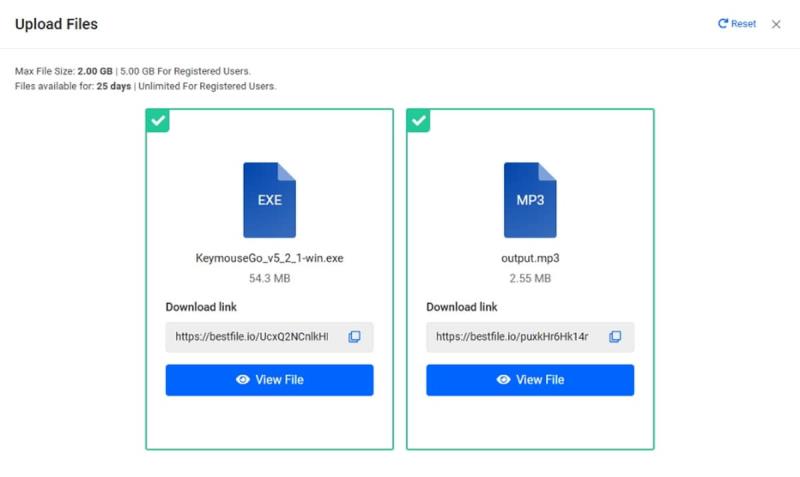View the KeymouseGo exe file
This screenshot has height=477, width=800.
tap(269, 380)
